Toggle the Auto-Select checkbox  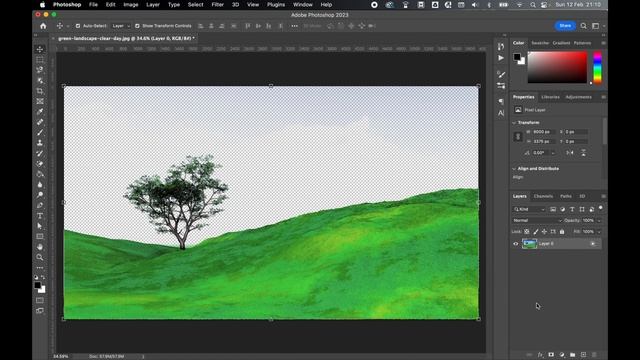pos(78,26)
